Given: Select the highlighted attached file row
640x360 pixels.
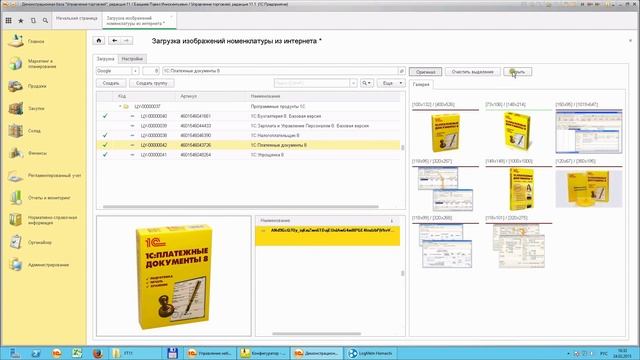Looking at the screenshot, I should (x=328, y=235).
